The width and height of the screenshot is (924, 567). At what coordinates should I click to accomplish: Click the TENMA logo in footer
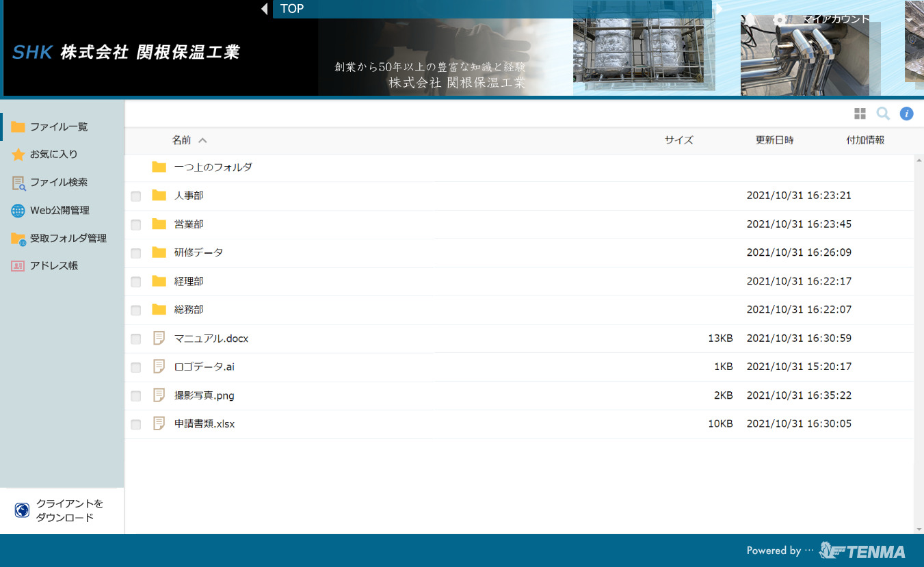click(862, 551)
